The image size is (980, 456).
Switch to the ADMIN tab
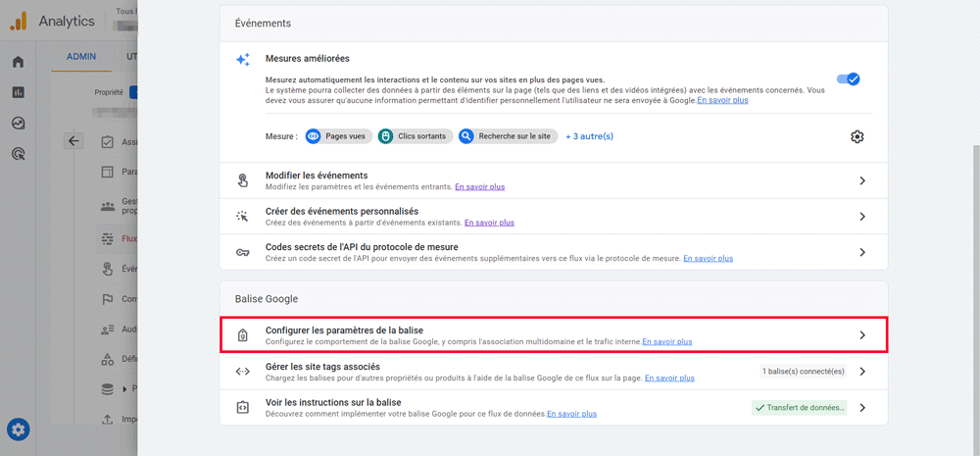point(81,56)
